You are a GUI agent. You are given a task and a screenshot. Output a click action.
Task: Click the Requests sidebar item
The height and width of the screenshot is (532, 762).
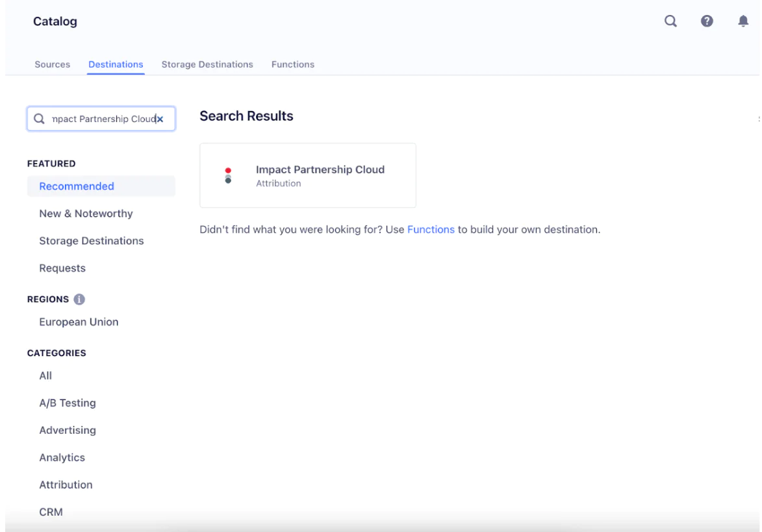[x=62, y=268]
